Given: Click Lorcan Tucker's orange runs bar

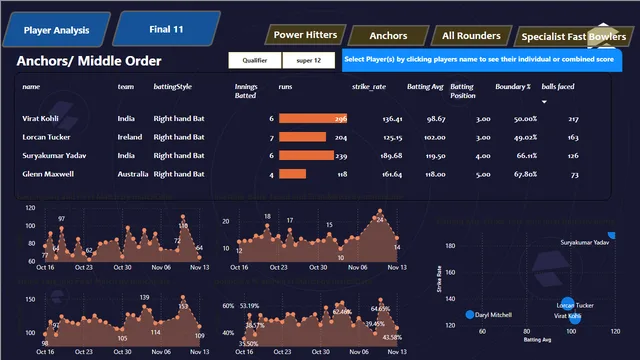Looking at the screenshot, I should (302, 137).
